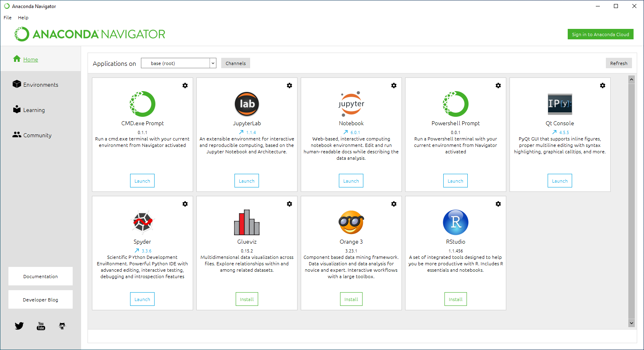This screenshot has height=350, width=644.
Task: Click the Applications on label
Action: coord(114,63)
